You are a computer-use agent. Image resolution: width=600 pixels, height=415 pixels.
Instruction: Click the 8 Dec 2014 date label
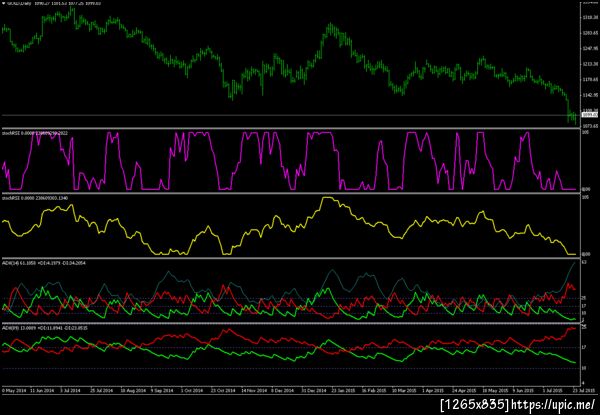coord(282,391)
